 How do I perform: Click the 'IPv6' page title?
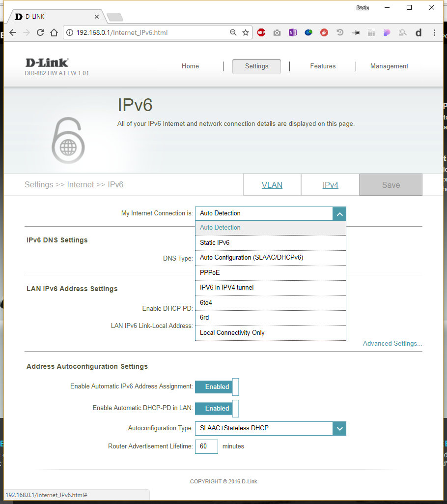135,105
